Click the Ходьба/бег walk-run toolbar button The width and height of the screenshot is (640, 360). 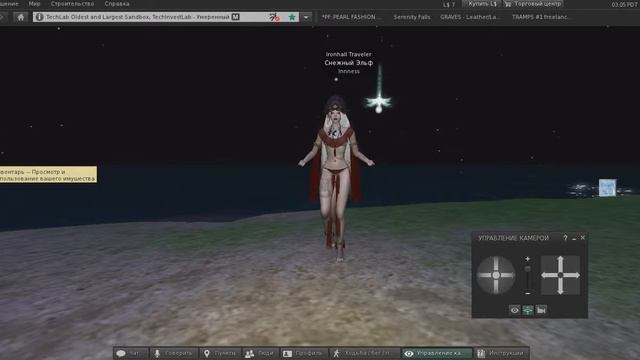pyautogui.click(x=364, y=353)
